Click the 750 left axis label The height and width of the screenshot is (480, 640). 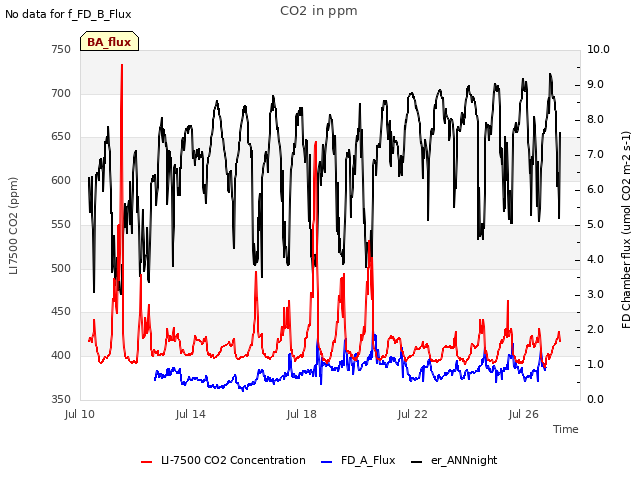pyautogui.click(x=61, y=49)
